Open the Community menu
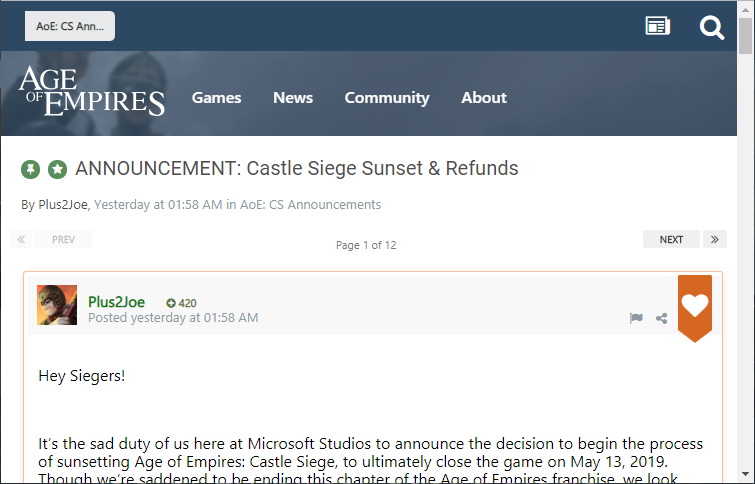Viewport: 755px width, 484px height. pyautogui.click(x=387, y=98)
